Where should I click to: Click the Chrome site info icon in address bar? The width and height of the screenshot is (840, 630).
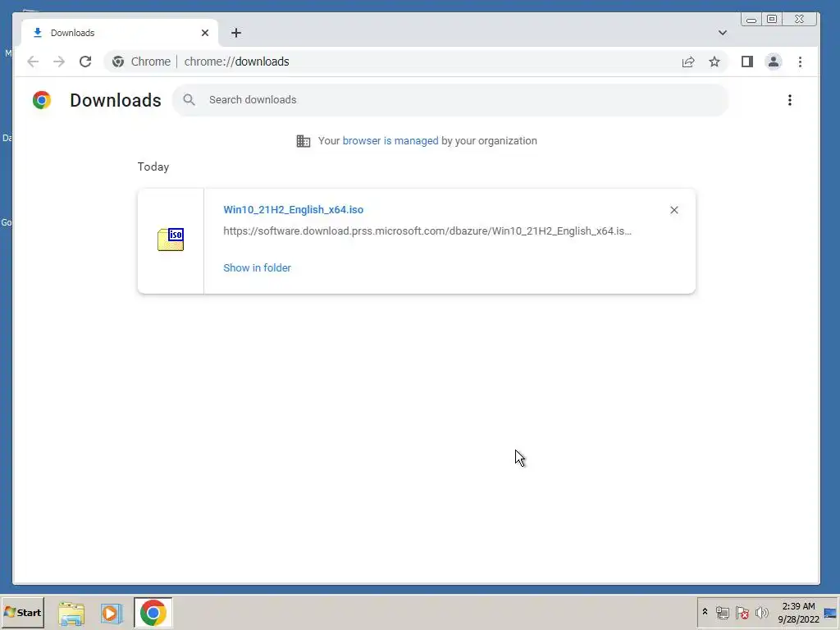point(118,62)
